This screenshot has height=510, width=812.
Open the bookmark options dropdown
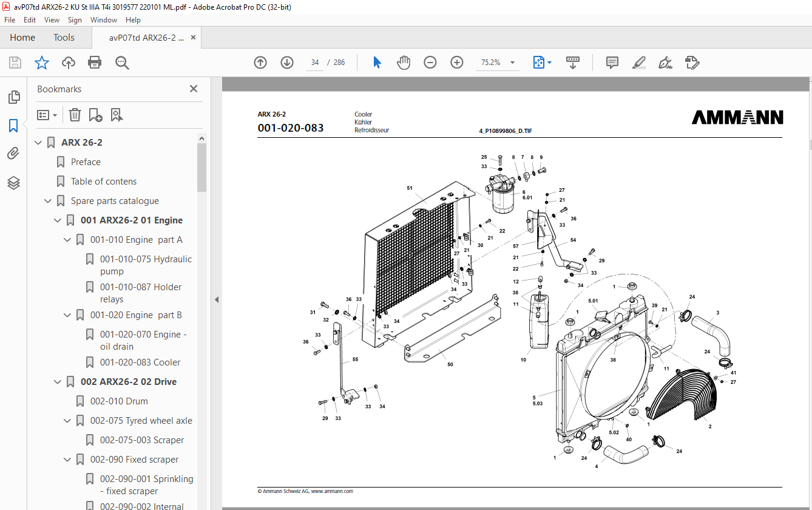tap(47, 115)
